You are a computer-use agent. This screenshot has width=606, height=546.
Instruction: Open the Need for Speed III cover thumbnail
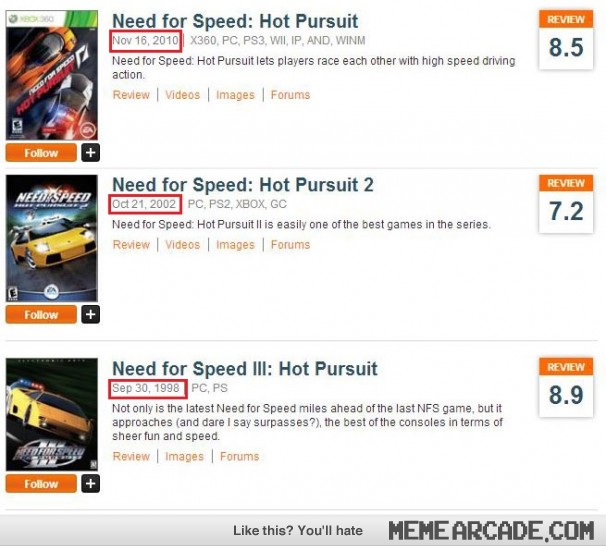click(x=52, y=414)
